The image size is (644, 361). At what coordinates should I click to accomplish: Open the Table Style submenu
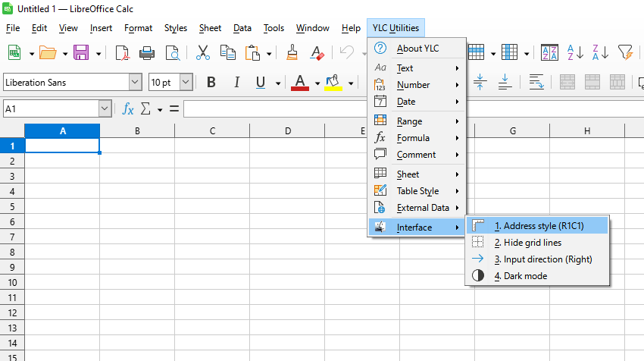(x=417, y=191)
